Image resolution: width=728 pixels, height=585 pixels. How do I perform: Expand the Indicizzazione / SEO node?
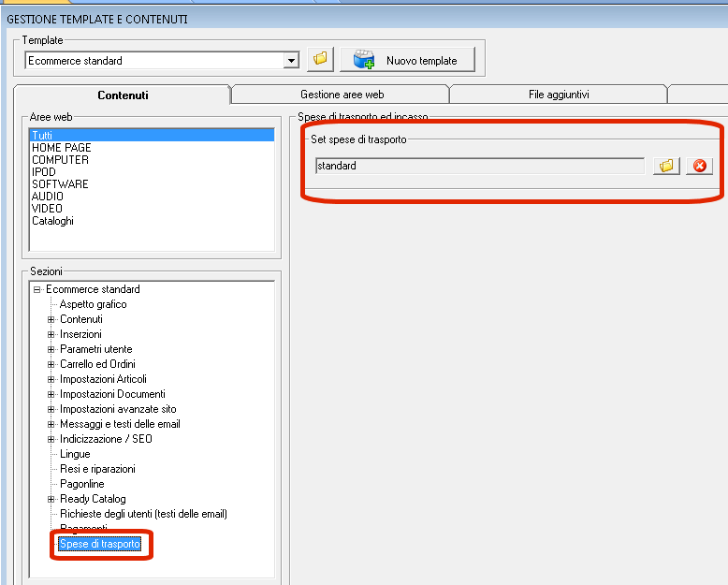51,439
